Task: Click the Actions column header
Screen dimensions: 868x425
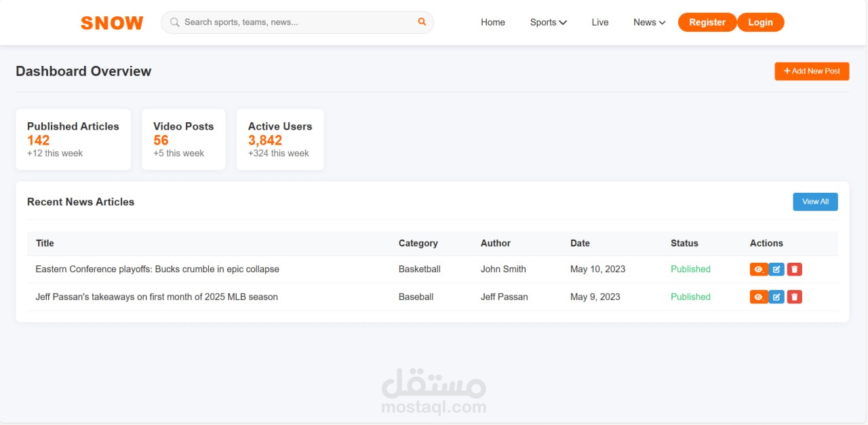Action: pos(766,243)
